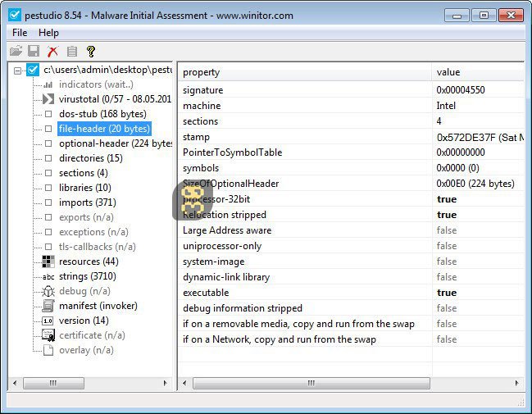
Task: Select dos-stub (168 bytes) in tree
Action: 102,114
